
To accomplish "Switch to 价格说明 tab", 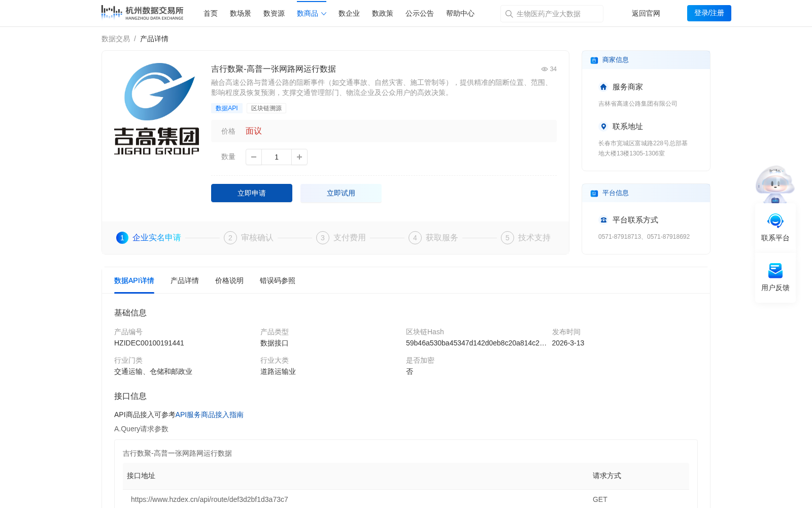I will [229, 280].
